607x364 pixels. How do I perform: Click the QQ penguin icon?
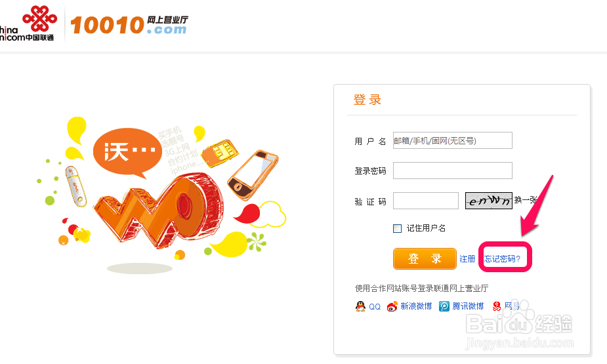(x=360, y=306)
